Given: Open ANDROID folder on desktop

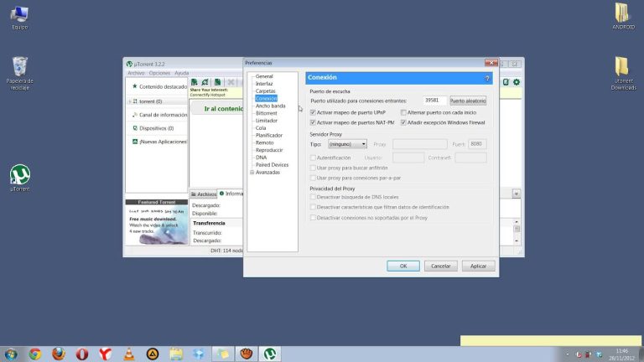Looking at the screenshot, I should pos(623,16).
